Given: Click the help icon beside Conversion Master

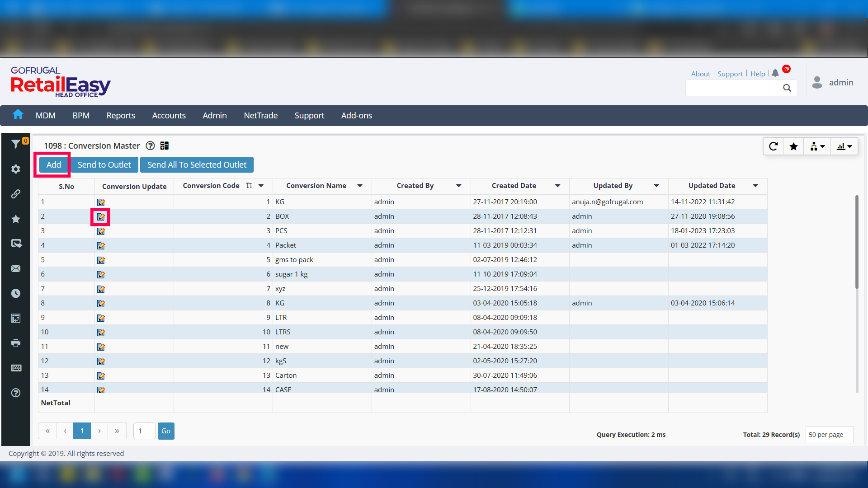Looking at the screenshot, I should [150, 145].
